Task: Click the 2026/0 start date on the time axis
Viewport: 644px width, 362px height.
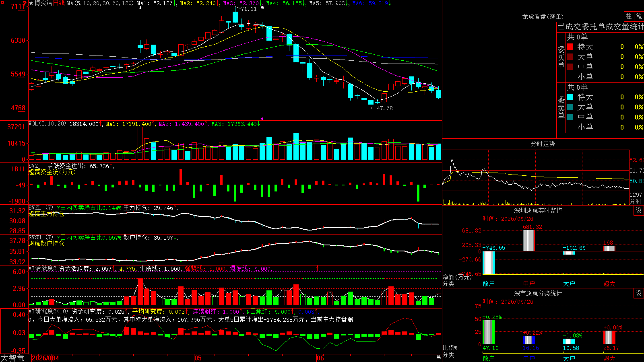Action: pos(42,358)
